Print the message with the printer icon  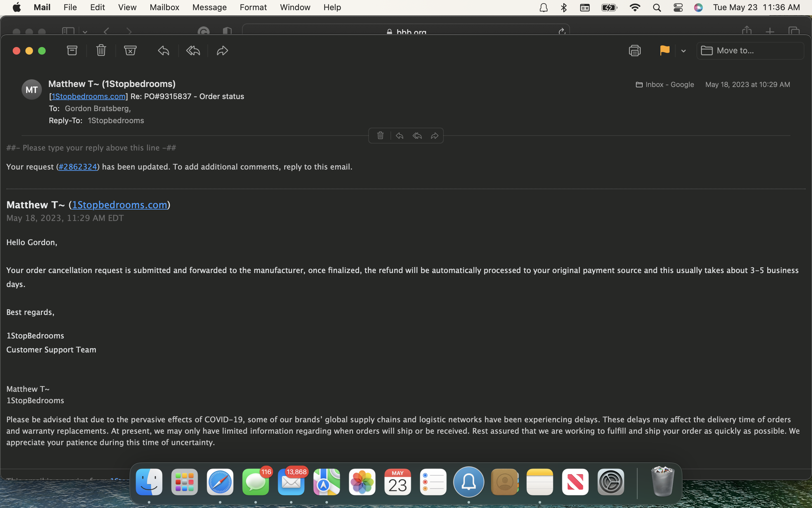pyautogui.click(x=634, y=51)
